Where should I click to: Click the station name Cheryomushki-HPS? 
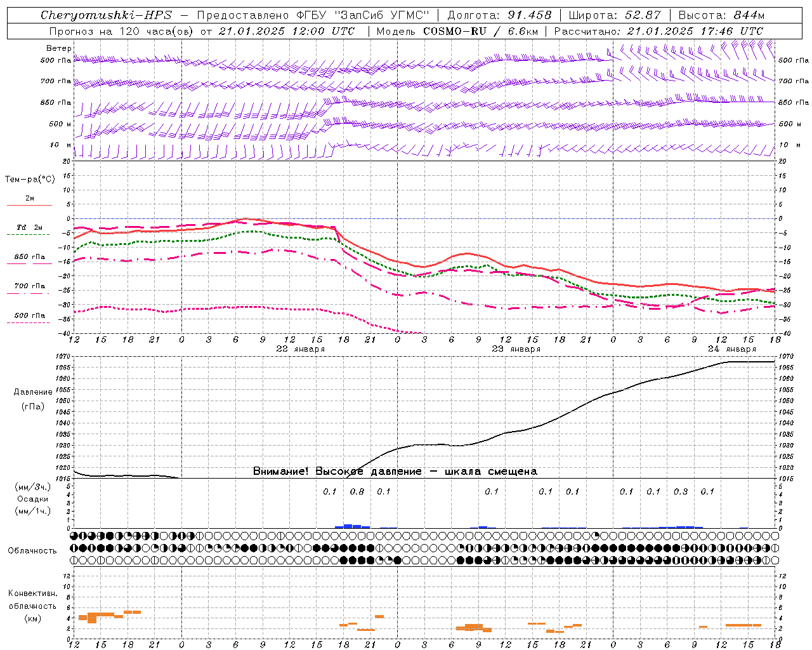click(106, 15)
